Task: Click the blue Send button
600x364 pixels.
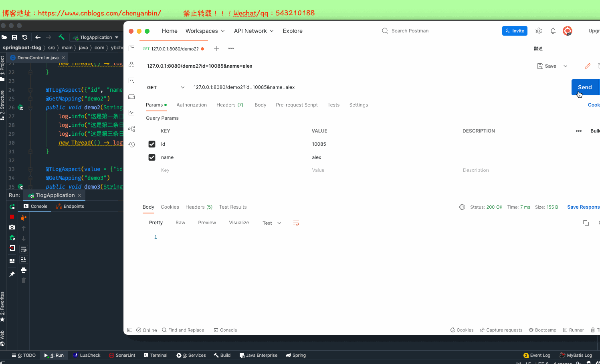Action: 585,87
